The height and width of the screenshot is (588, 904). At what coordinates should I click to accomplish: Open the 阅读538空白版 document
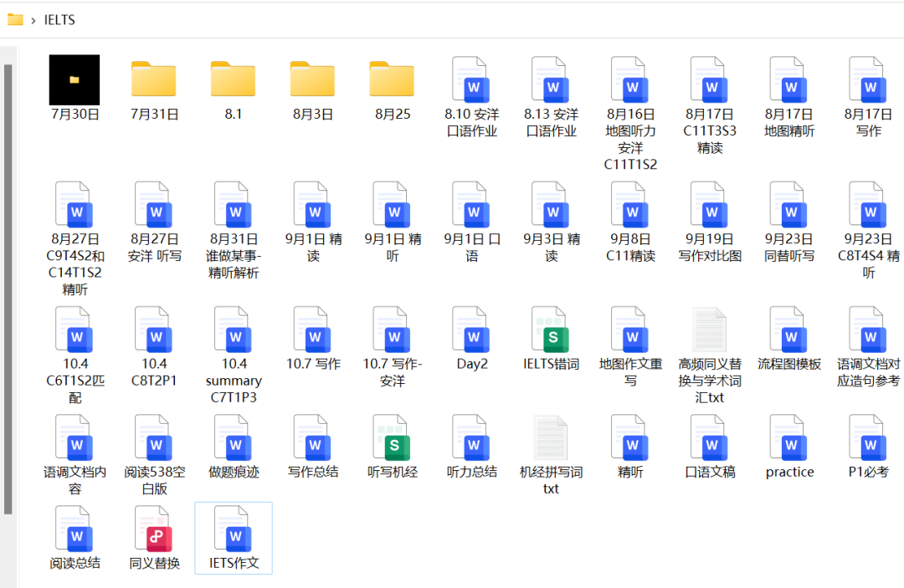154,437
